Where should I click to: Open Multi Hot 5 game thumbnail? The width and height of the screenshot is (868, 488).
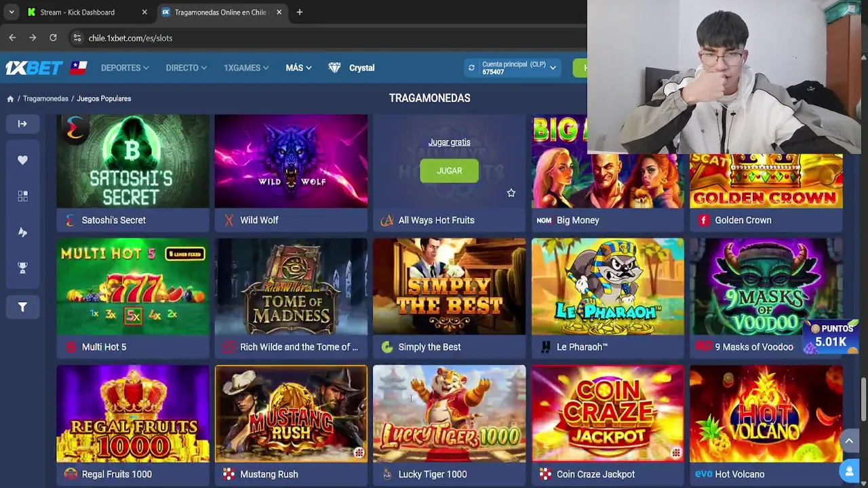(133, 287)
